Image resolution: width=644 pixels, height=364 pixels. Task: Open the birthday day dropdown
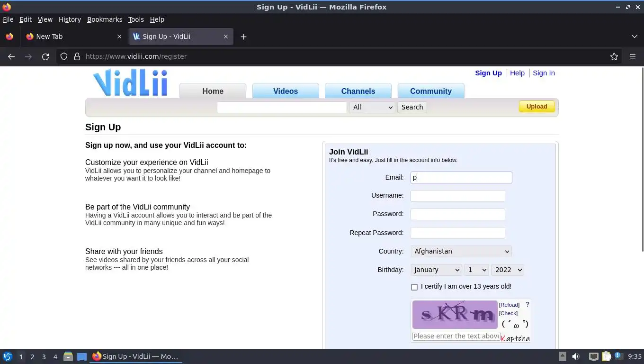coord(476,270)
